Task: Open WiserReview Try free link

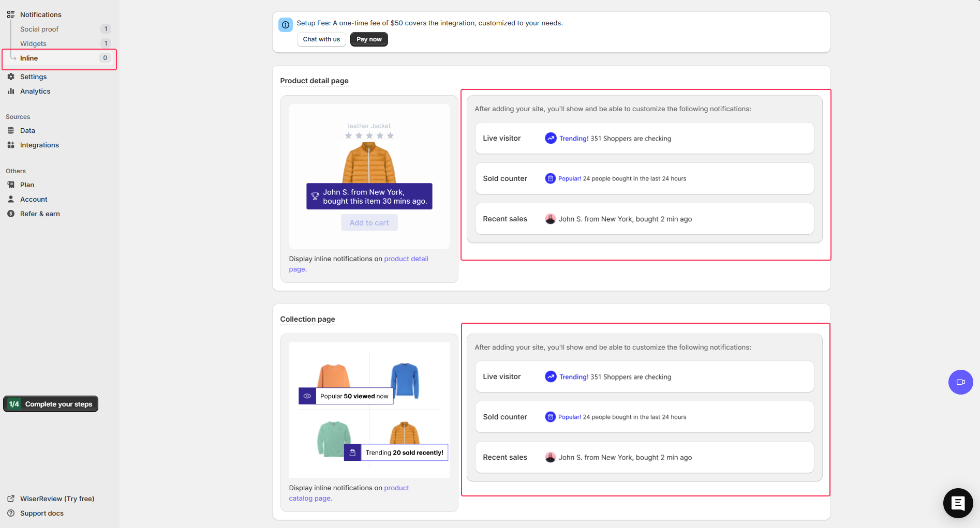Action: (57, 499)
